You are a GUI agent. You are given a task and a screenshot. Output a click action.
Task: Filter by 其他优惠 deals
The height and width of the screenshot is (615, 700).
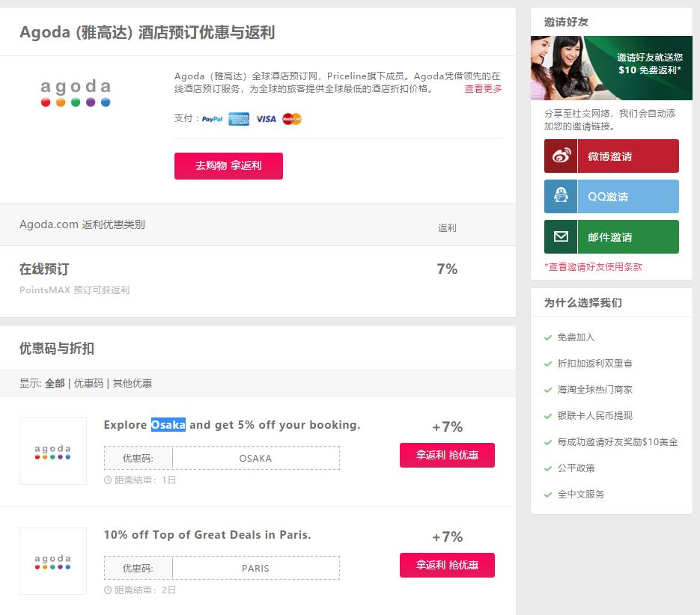(x=133, y=383)
